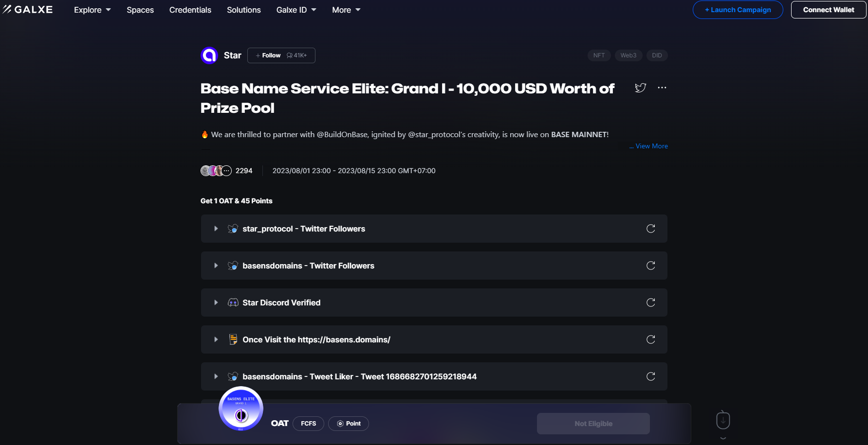Refresh Tweet Liker task status
Screen dimensions: 868x445
[651, 376]
